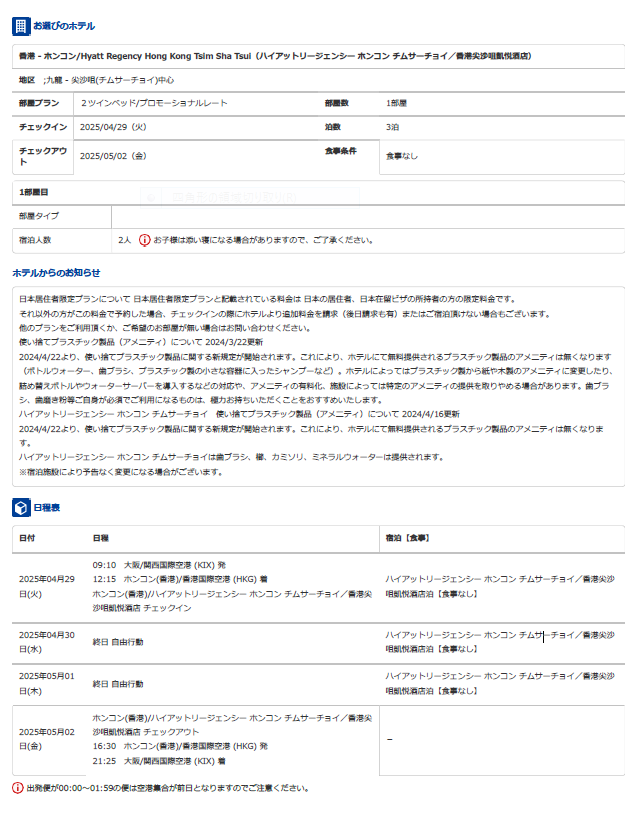Click the お子様は添い寝 notice text
This screenshot has height=823, width=639.
pyautogui.click(x=264, y=240)
